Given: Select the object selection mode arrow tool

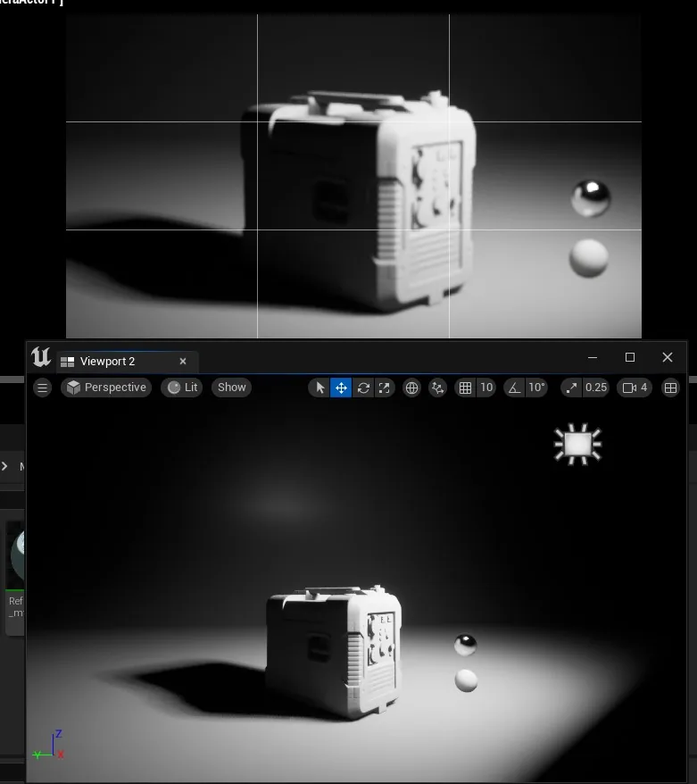Looking at the screenshot, I should pyautogui.click(x=319, y=388).
